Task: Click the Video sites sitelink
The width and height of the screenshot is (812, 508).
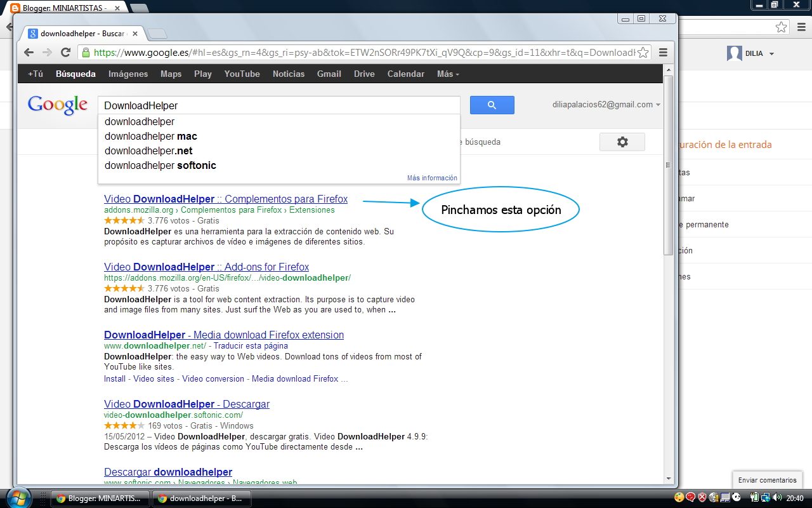Action: [154, 378]
